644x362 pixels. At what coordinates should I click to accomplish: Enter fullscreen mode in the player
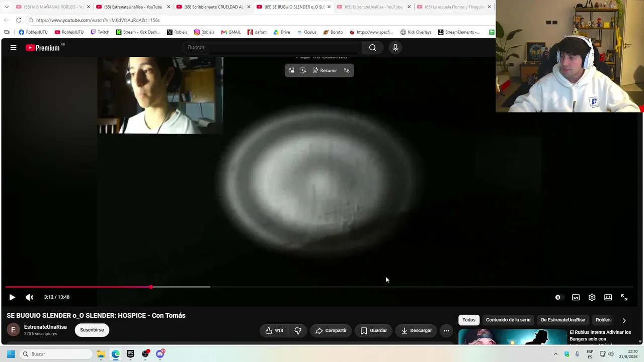tap(624, 297)
